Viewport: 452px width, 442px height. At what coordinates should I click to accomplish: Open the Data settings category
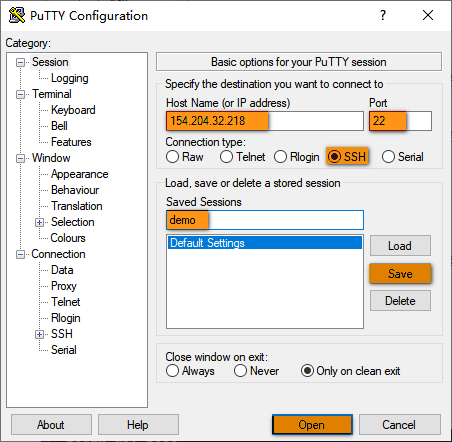(x=62, y=270)
